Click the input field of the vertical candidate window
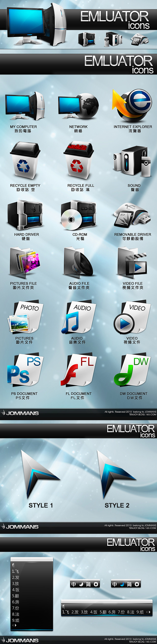The image size is (157, 644). pyautogui.click(x=32, y=565)
